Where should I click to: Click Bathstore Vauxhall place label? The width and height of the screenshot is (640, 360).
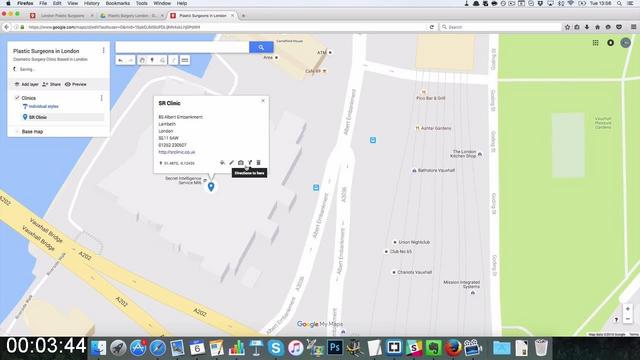pos(436,170)
